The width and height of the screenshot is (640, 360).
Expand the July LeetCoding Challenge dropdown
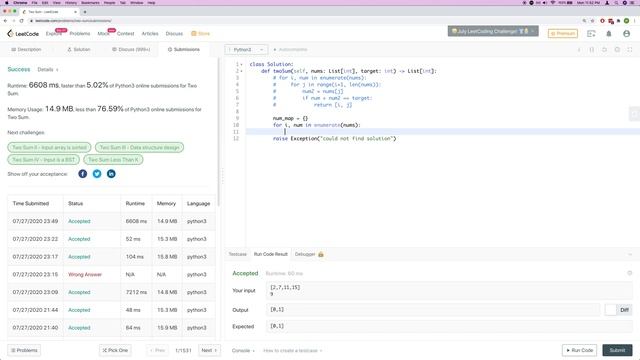tap(493, 31)
